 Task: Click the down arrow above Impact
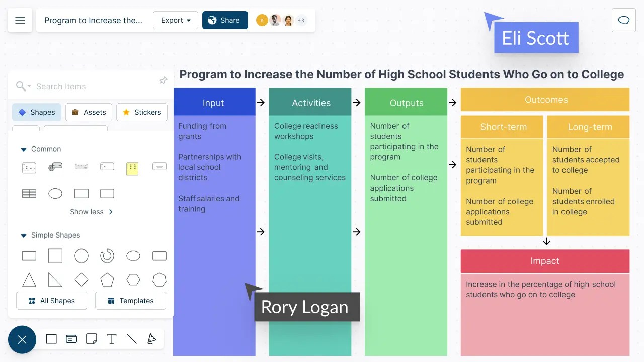[x=546, y=242]
